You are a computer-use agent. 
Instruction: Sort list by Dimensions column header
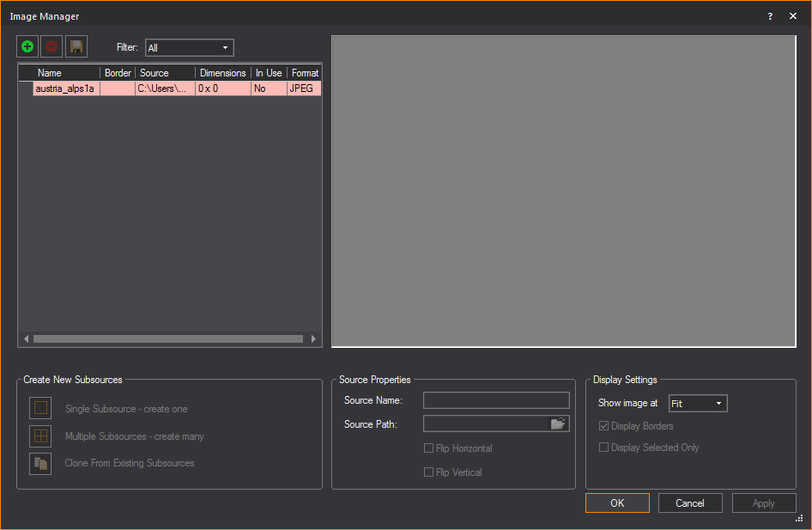[222, 73]
